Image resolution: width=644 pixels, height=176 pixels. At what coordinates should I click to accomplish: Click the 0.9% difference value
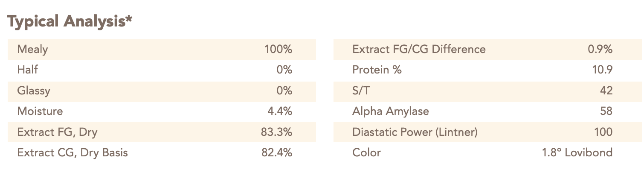click(600, 49)
